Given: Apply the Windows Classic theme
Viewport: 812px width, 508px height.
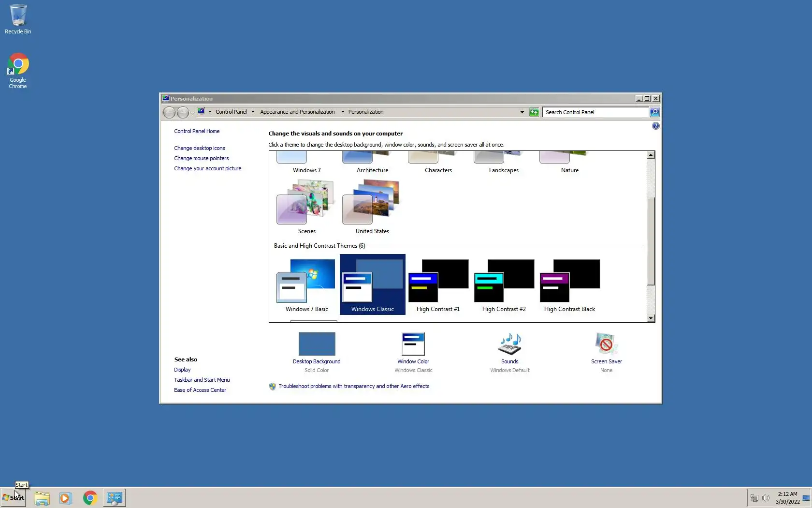Looking at the screenshot, I should pyautogui.click(x=372, y=284).
